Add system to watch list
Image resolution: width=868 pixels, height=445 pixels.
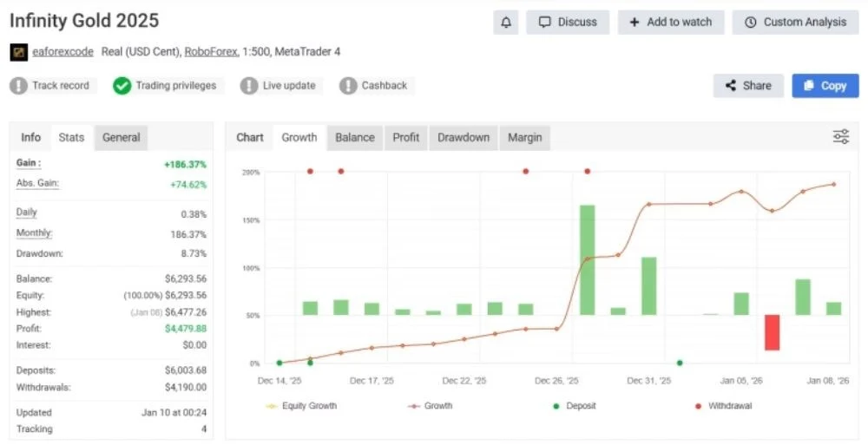(671, 23)
